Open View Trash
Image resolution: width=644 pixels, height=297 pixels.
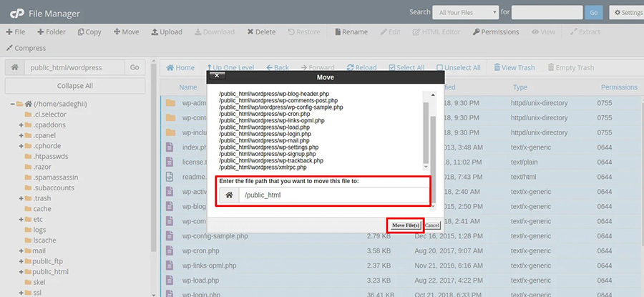(x=514, y=67)
